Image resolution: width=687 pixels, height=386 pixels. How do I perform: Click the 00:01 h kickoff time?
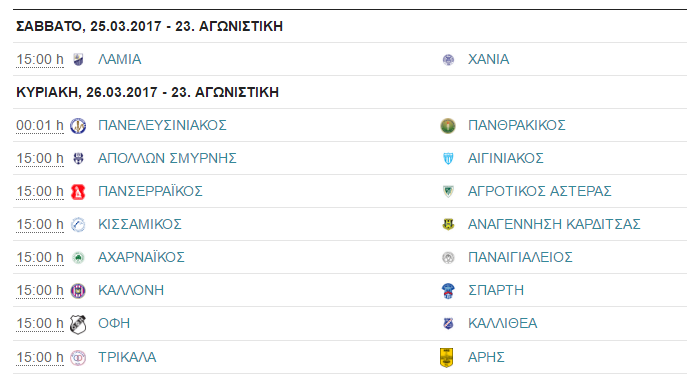tap(40, 126)
